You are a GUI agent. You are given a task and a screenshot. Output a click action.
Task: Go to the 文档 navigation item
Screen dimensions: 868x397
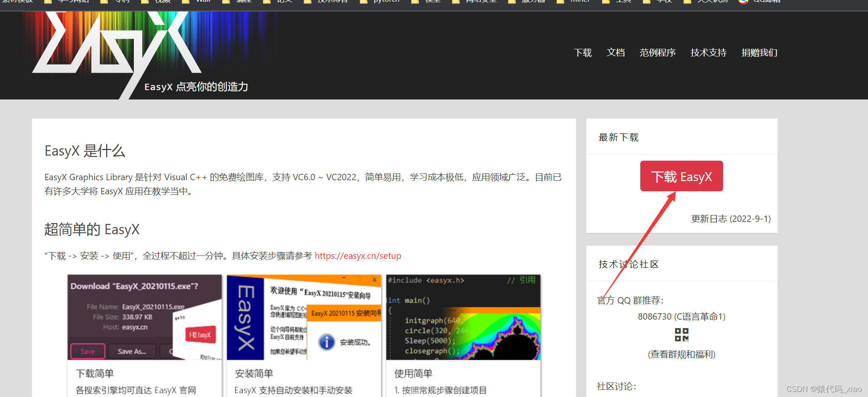point(616,53)
